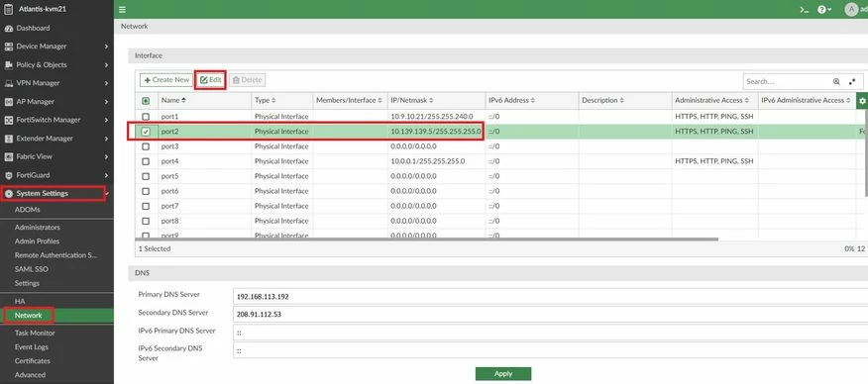Click the admin user avatar

point(851,9)
